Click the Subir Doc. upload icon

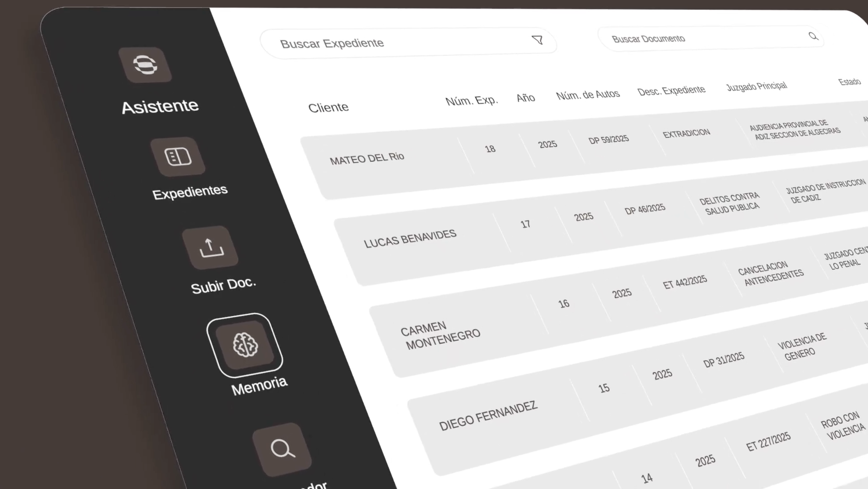click(210, 247)
